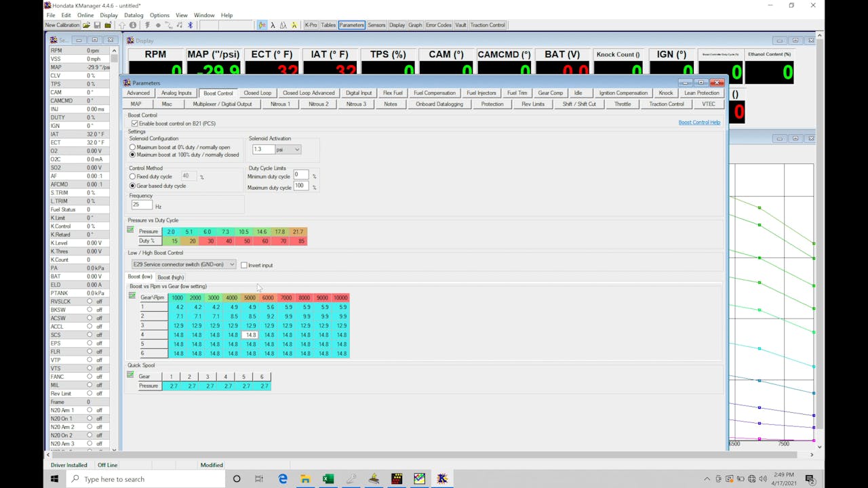
Task: Open the Tables toolbar button
Action: 328,25
